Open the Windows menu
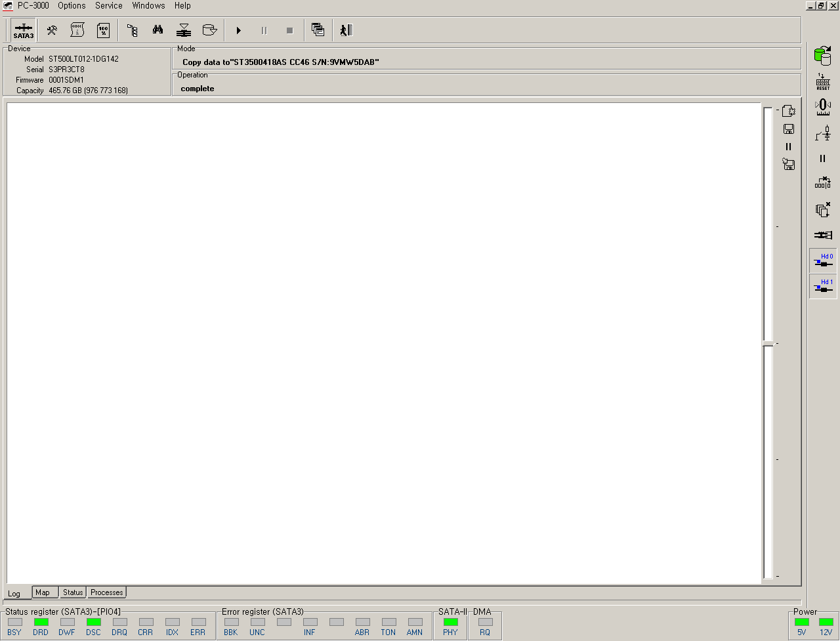 tap(148, 6)
